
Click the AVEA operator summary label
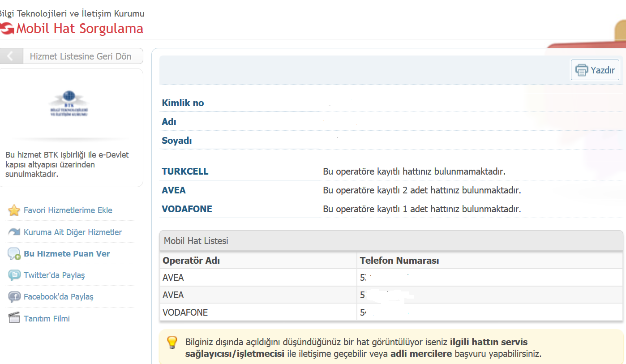pos(174,190)
